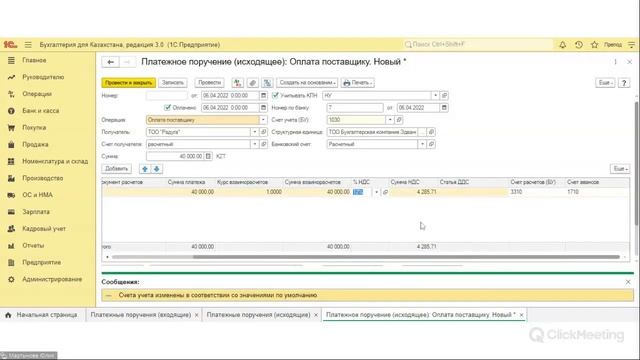
Task: Click the Номер input field
Action: (167, 96)
